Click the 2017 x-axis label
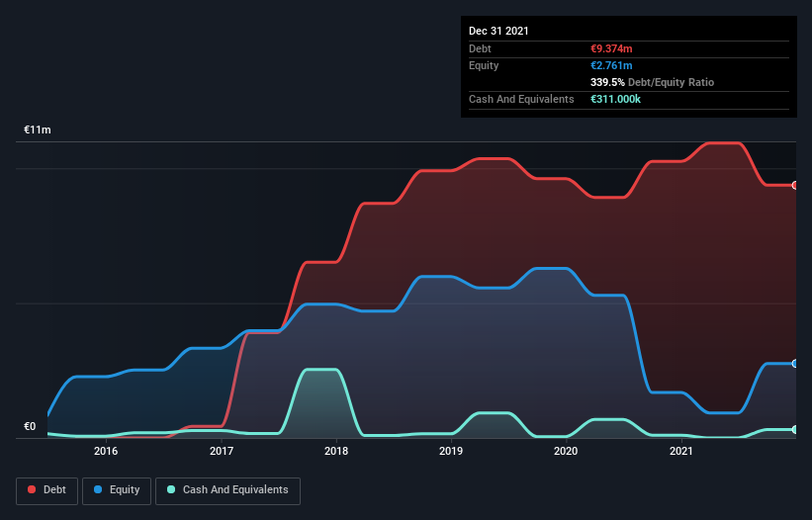 (x=222, y=451)
